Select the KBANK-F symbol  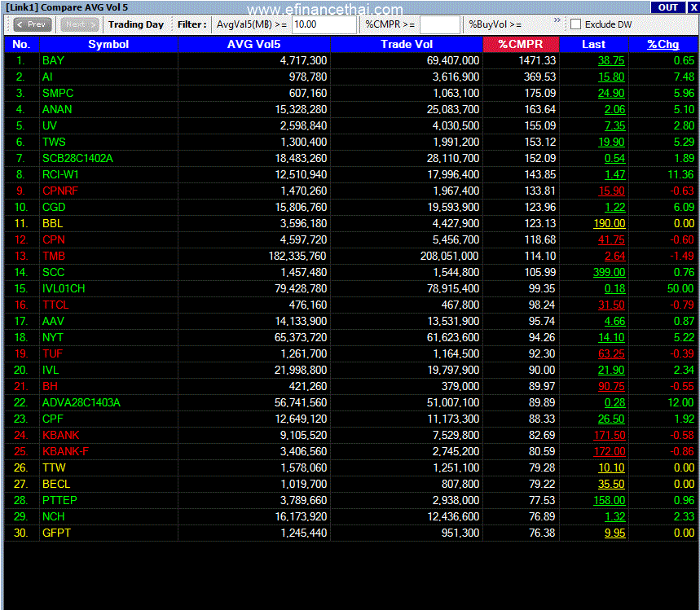pyautogui.click(x=65, y=451)
